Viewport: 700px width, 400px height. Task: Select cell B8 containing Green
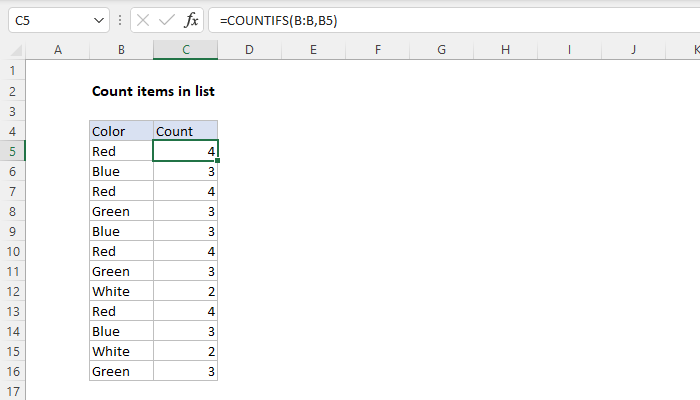[x=121, y=211]
